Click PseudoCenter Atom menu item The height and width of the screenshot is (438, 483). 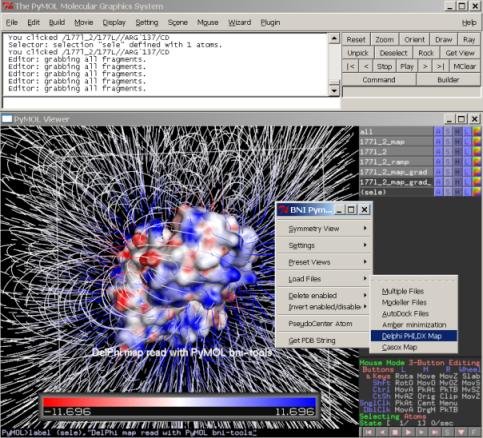[324, 324]
